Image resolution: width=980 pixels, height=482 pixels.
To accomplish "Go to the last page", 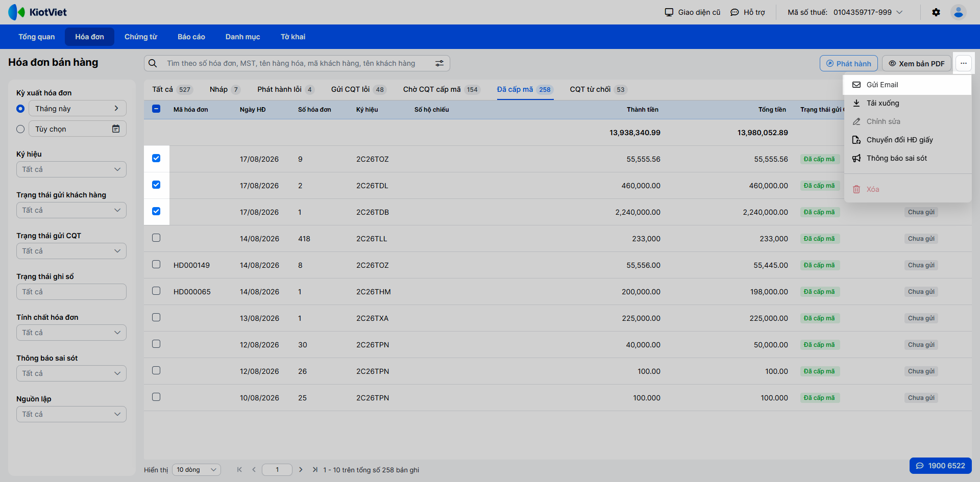I will click(315, 470).
